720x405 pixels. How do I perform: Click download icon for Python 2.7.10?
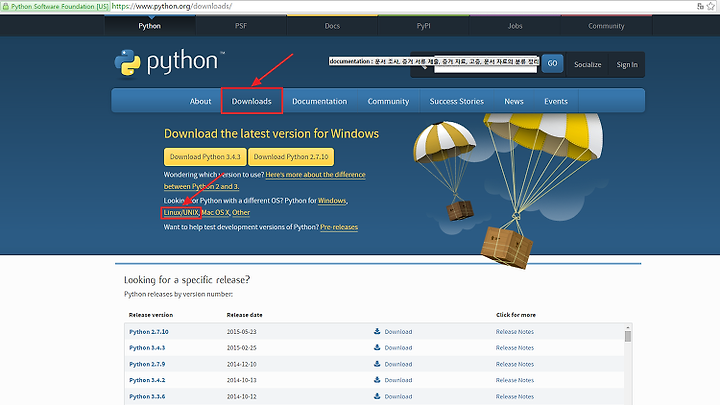pos(377,331)
